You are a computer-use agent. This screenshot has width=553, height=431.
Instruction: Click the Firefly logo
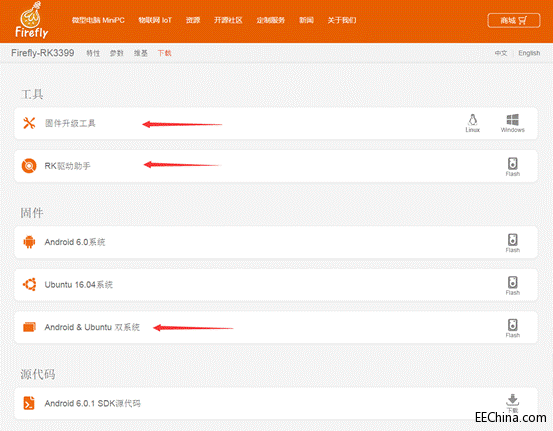[x=31, y=20]
